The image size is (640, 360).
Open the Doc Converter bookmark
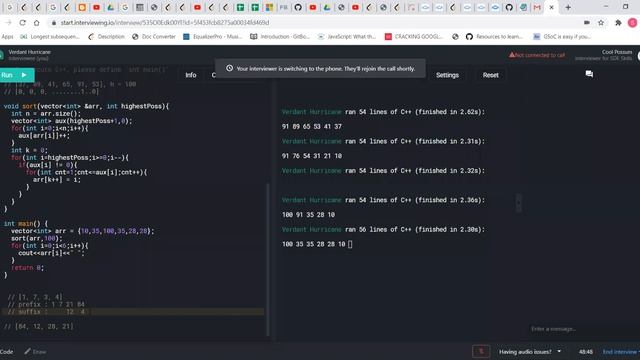(154, 37)
